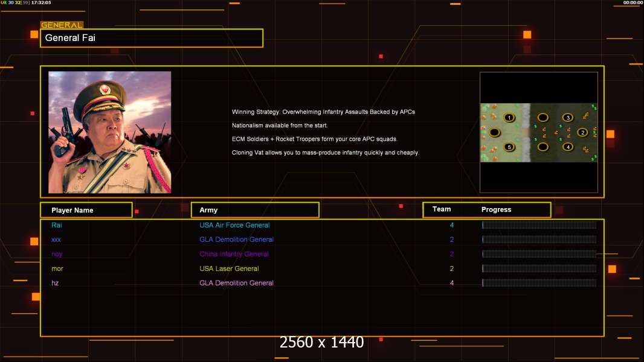Click hz's GLA Demolition General army
This screenshot has height=362, width=644.
(237, 283)
